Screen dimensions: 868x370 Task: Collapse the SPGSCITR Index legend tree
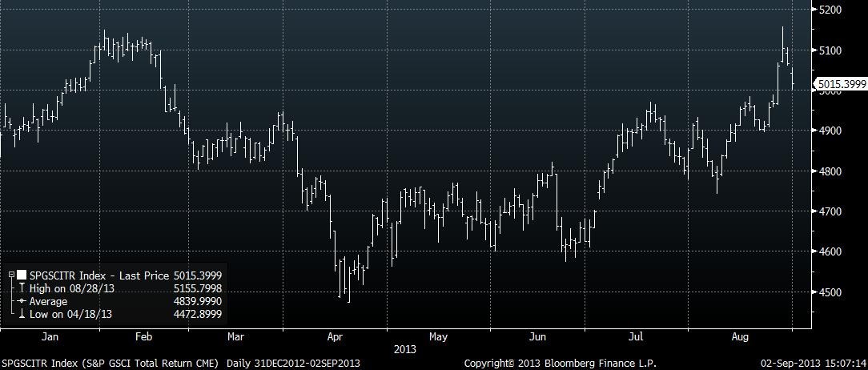point(11,275)
